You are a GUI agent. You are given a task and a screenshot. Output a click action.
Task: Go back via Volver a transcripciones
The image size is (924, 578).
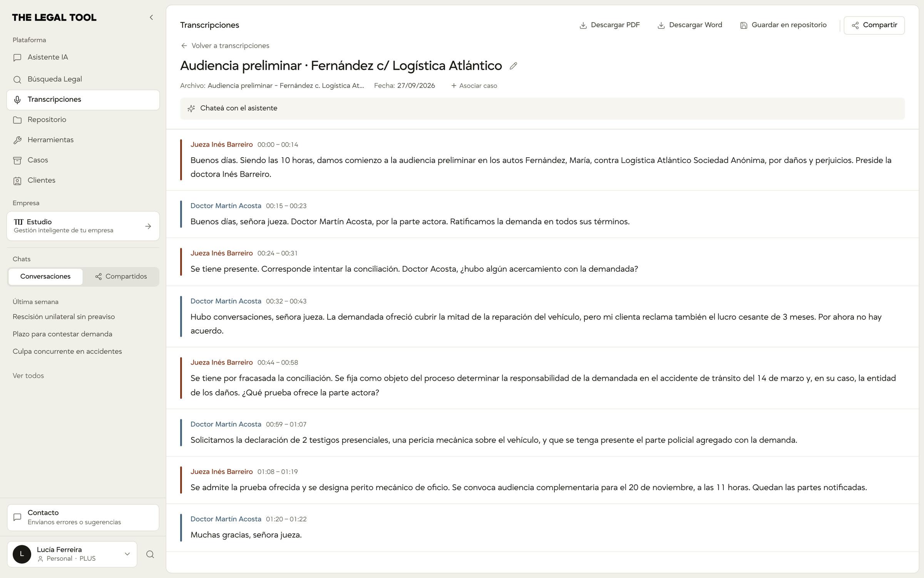coord(225,46)
